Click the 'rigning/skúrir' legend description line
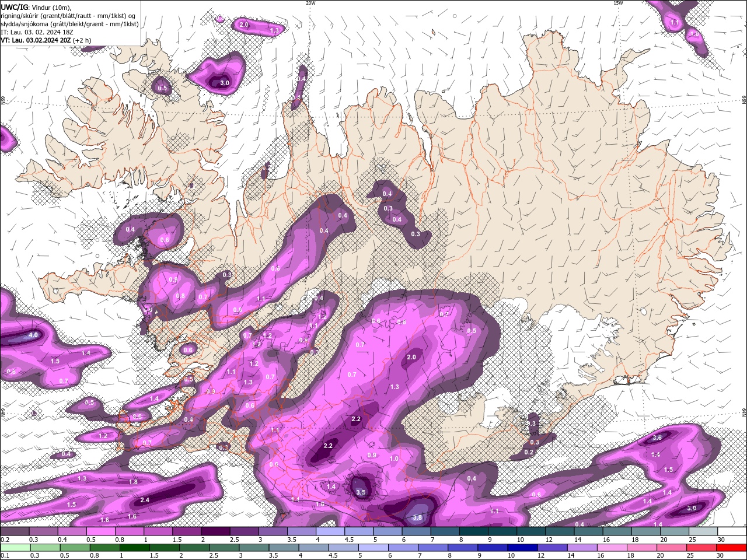 tap(67, 16)
